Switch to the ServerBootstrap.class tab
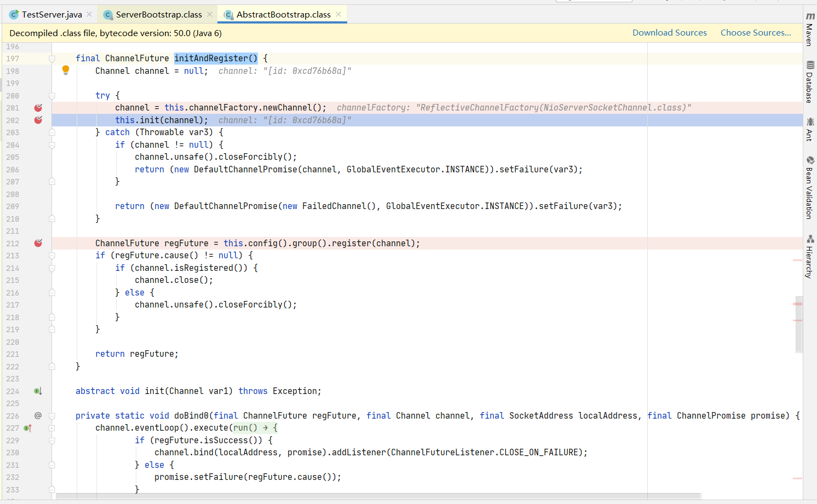Image resolution: width=817 pixels, height=504 pixels. 159,15
